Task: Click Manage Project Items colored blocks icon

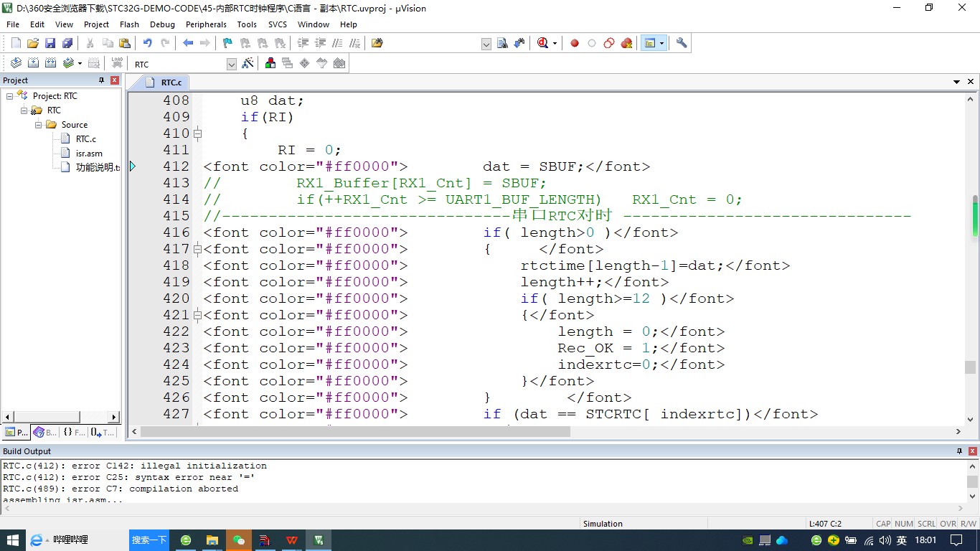Action: coord(270,63)
